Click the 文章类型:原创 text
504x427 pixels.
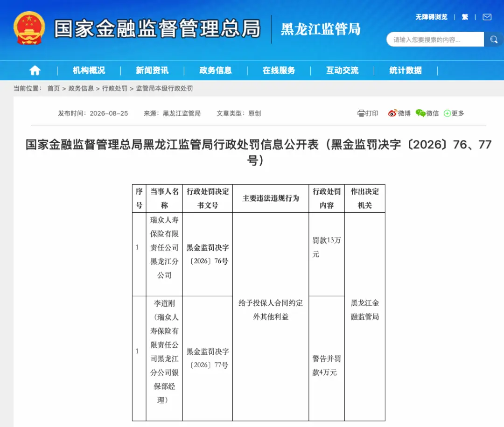tap(238, 113)
